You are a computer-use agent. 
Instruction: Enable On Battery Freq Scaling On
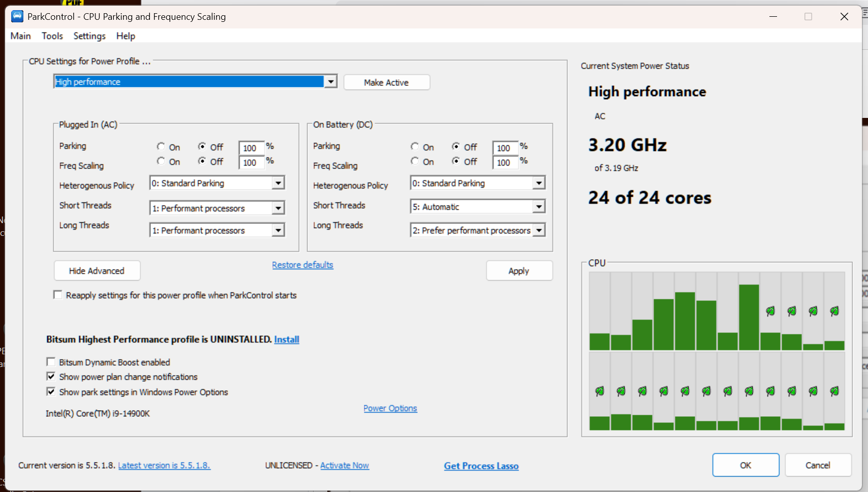pyautogui.click(x=415, y=161)
